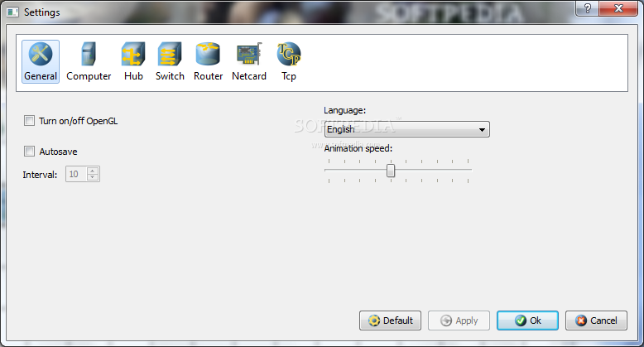Open the Router settings icon
This screenshot has width=644, height=347.
(208, 54)
